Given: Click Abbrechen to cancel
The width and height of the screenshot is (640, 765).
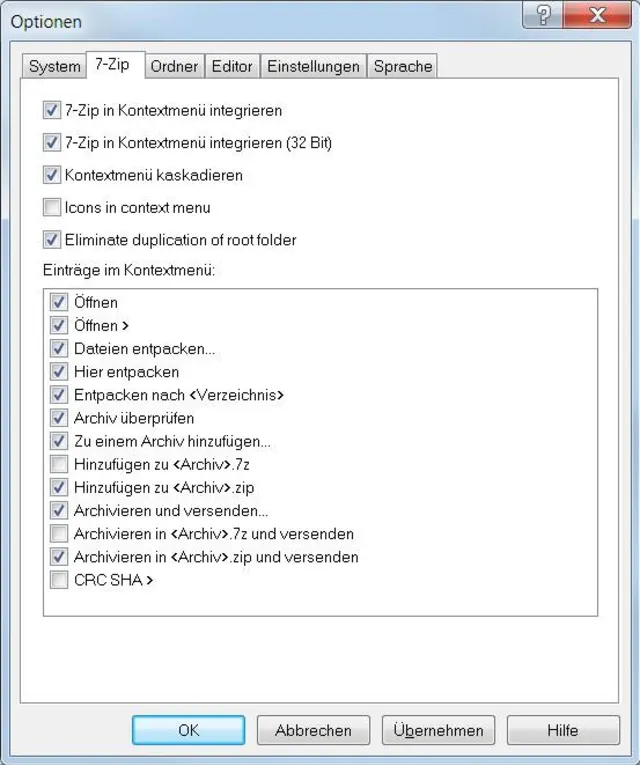Looking at the screenshot, I should (x=313, y=730).
